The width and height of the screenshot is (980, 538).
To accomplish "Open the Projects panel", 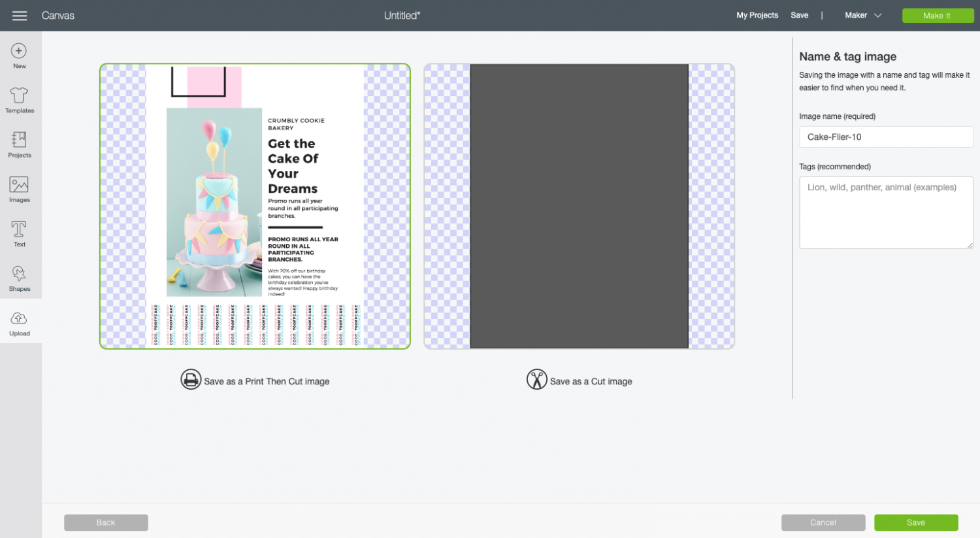I will pyautogui.click(x=19, y=144).
